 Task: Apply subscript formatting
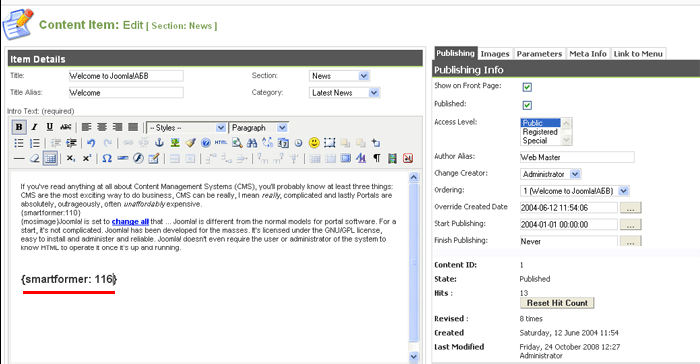(x=71, y=159)
